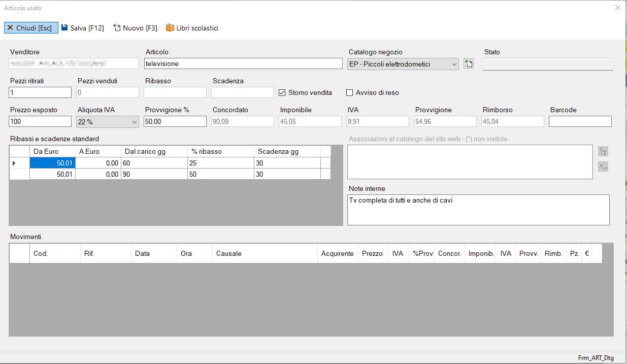
Task: Click the website catalog tree association icon
Action: pos(603,151)
